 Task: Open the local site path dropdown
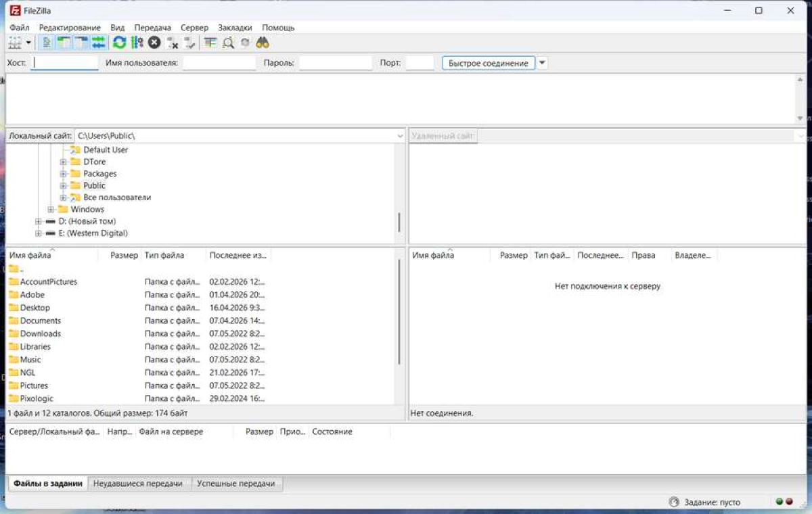(399, 136)
